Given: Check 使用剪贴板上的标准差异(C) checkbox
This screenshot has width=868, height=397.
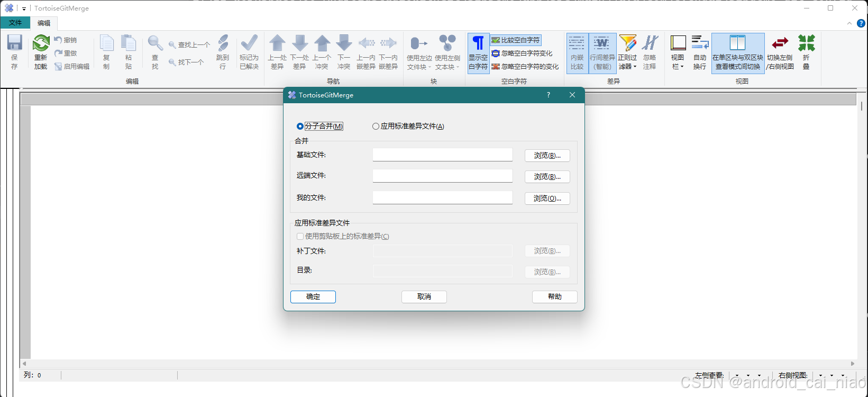Looking at the screenshot, I should coord(300,236).
